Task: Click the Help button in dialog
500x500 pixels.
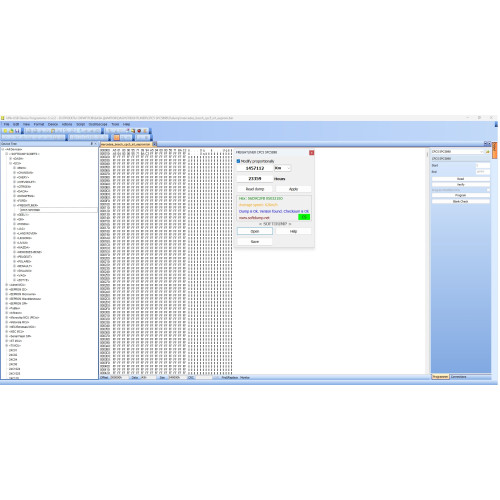Action: pyautogui.click(x=293, y=231)
